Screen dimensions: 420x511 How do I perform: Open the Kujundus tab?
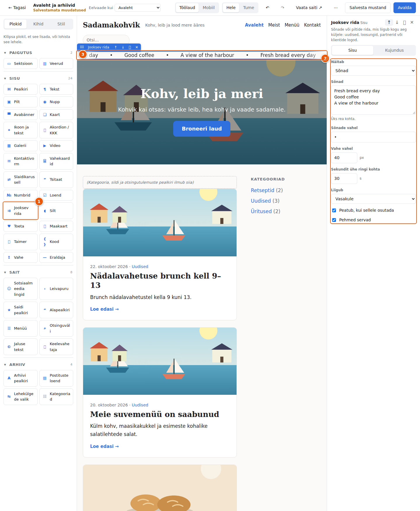(394, 50)
